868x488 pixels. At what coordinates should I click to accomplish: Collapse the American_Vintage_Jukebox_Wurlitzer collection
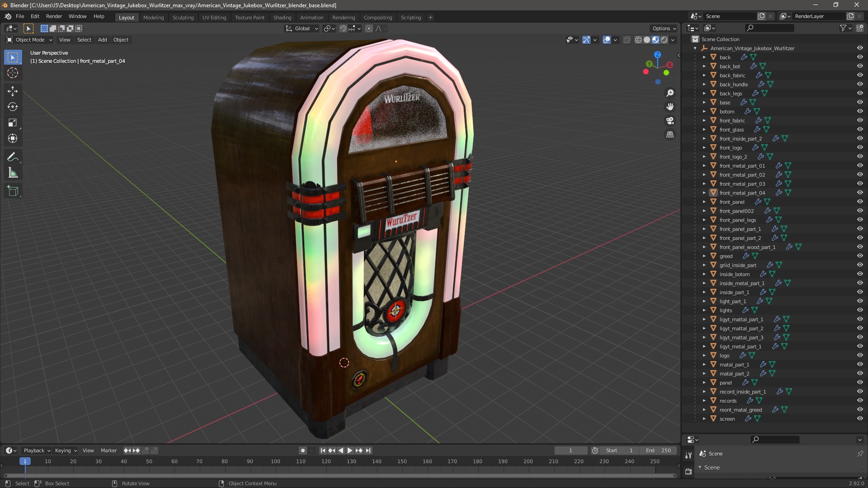tap(695, 48)
